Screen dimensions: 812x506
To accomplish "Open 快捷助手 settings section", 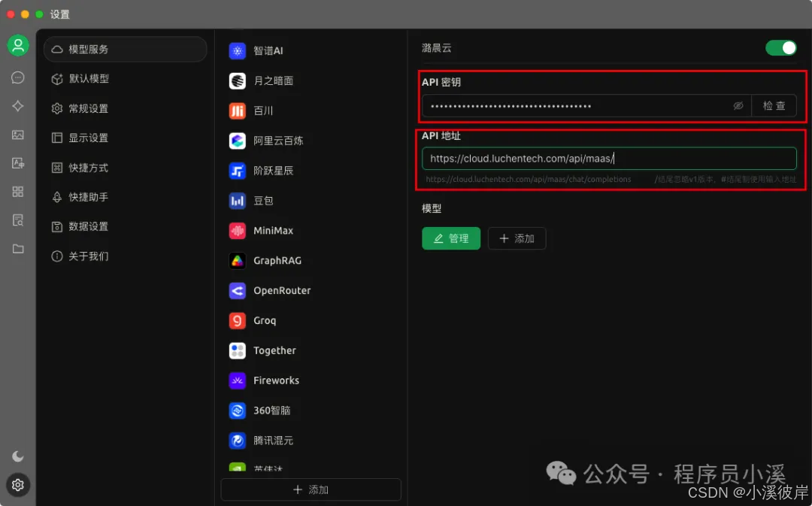I will [x=126, y=197].
